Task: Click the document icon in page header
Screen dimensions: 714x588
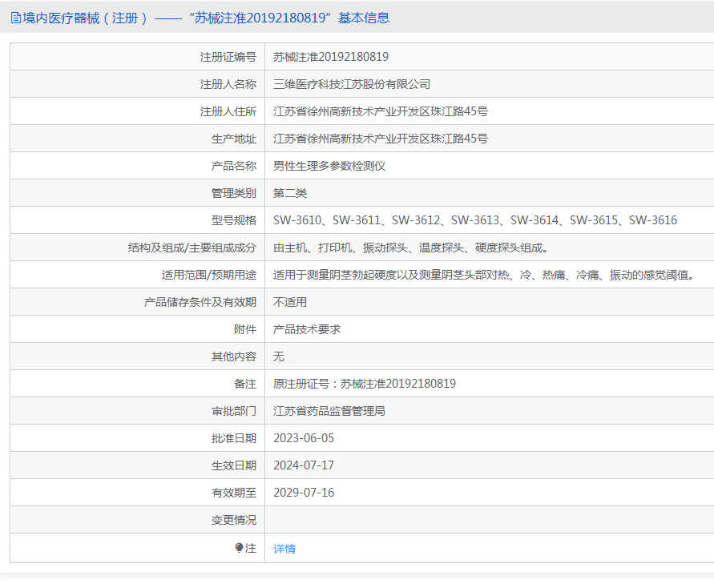Action: (15, 18)
